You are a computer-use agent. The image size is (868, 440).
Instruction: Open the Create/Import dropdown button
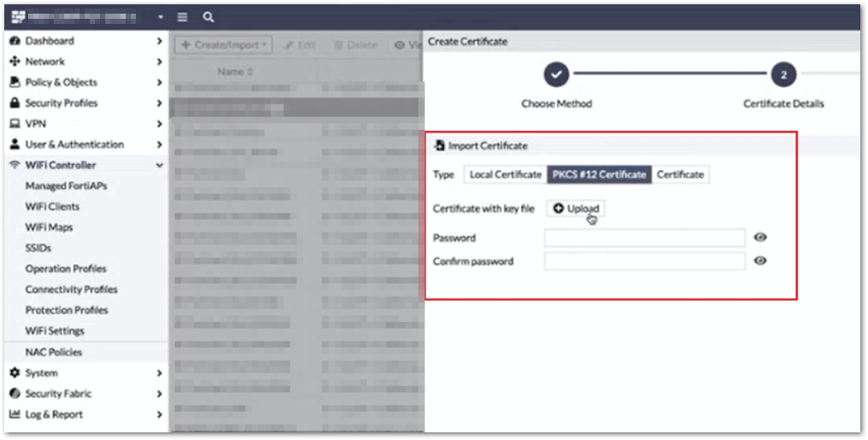coord(224,44)
